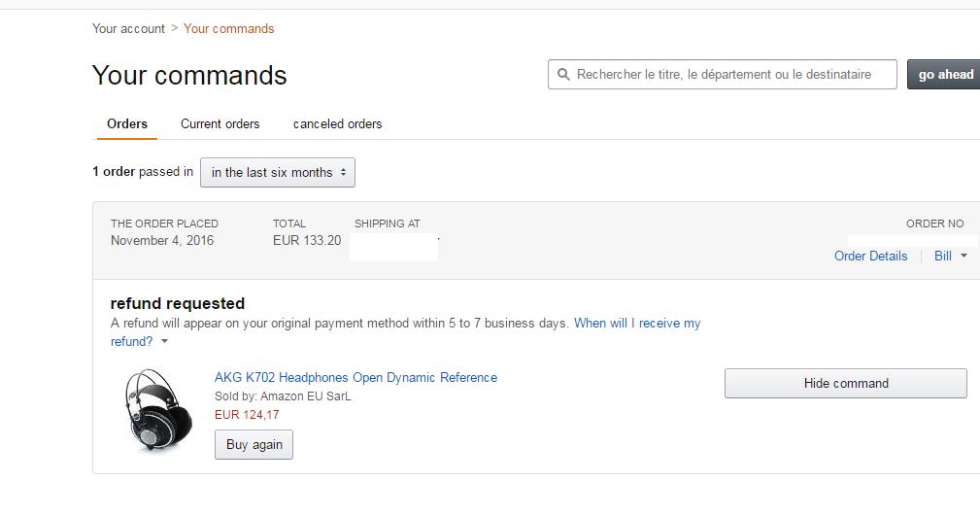Focus the order search input field
The height and width of the screenshot is (516, 980).
[x=728, y=75]
